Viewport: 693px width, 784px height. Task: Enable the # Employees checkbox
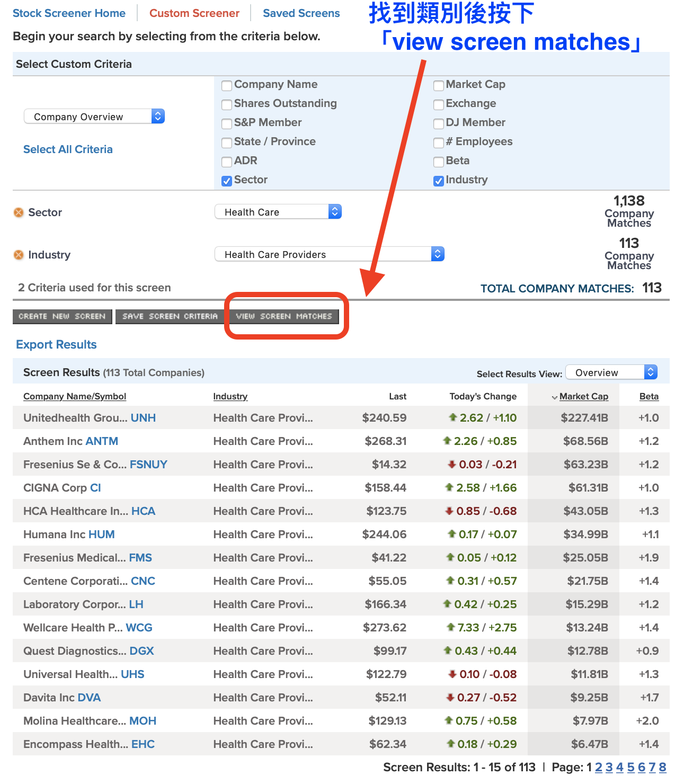click(x=439, y=142)
